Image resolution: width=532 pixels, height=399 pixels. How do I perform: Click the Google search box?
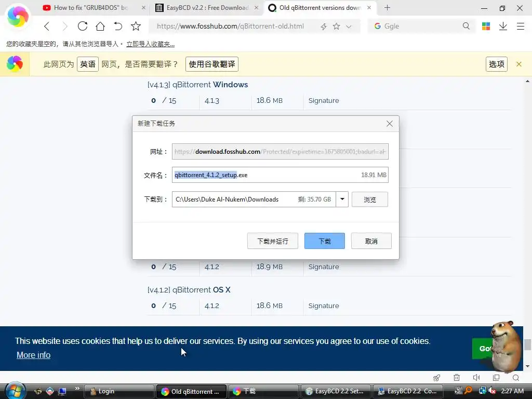421,26
